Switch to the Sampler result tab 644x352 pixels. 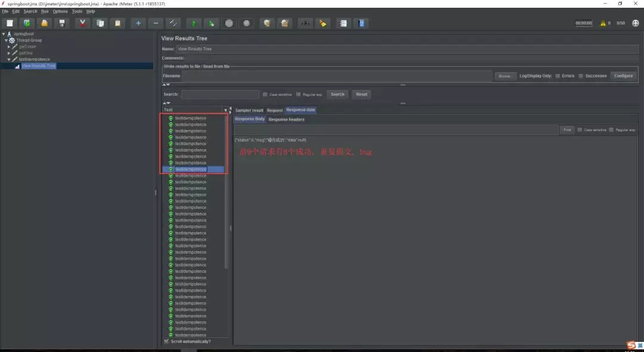click(x=249, y=110)
